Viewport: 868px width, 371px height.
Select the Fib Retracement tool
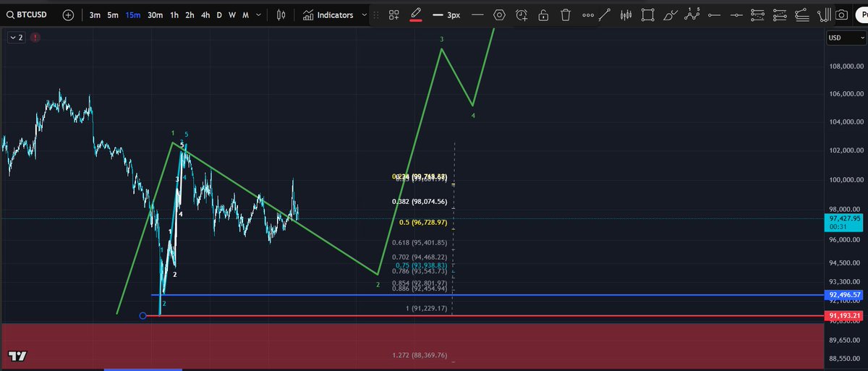[x=802, y=14]
